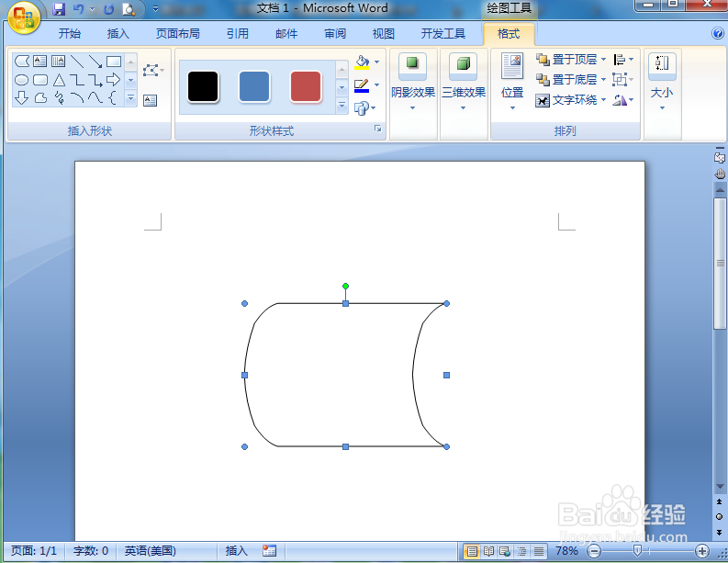This screenshot has height=563, width=728.
Task: Open the 阴影效果 shadow effects menu
Action: tap(413, 82)
